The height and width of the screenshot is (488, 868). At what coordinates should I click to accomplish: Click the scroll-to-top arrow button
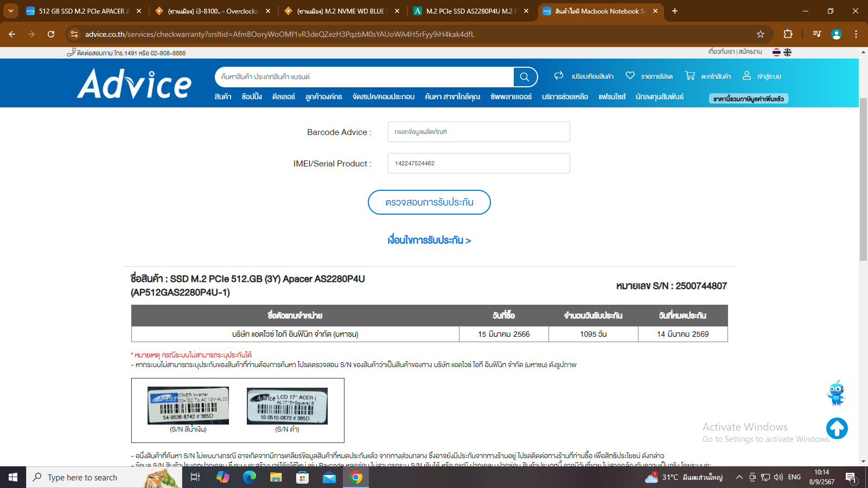click(837, 428)
